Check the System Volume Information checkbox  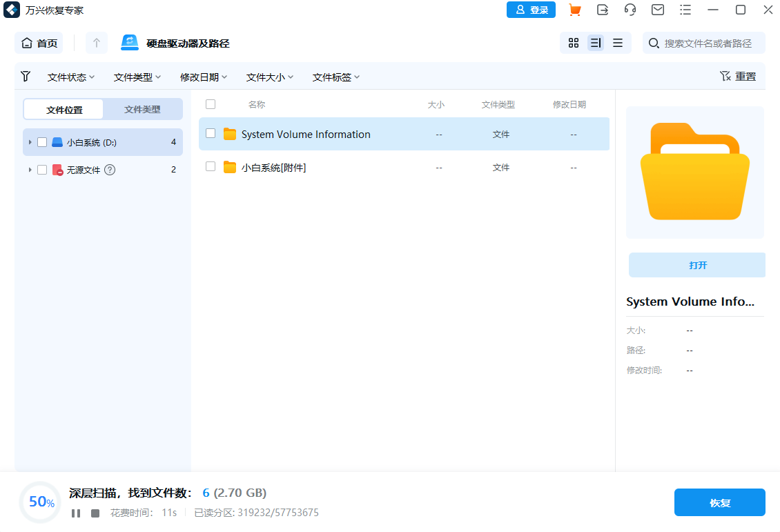(211, 133)
